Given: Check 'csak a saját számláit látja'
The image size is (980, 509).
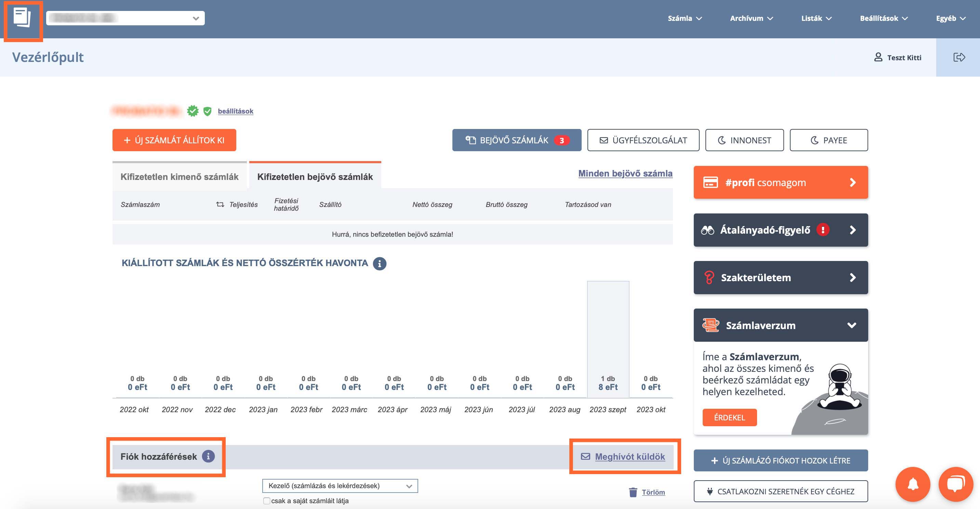Looking at the screenshot, I should coord(267,501).
